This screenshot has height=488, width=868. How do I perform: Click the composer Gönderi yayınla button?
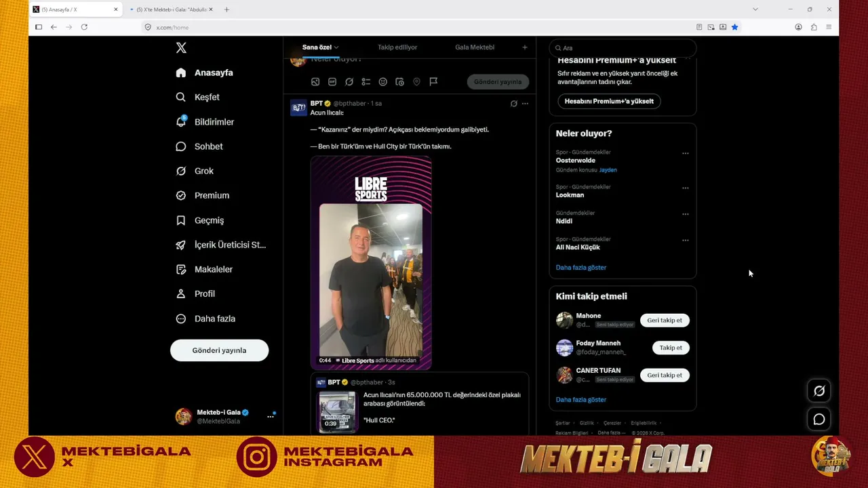pos(498,82)
